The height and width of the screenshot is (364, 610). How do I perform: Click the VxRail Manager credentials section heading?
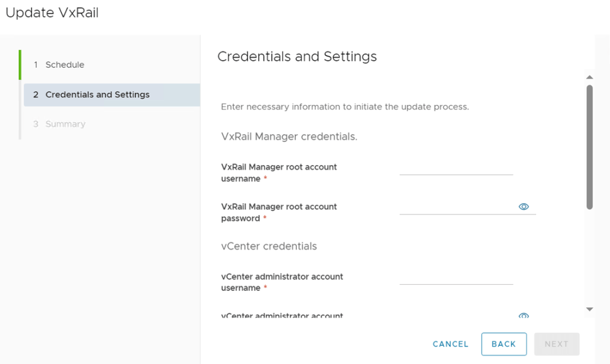tap(289, 136)
